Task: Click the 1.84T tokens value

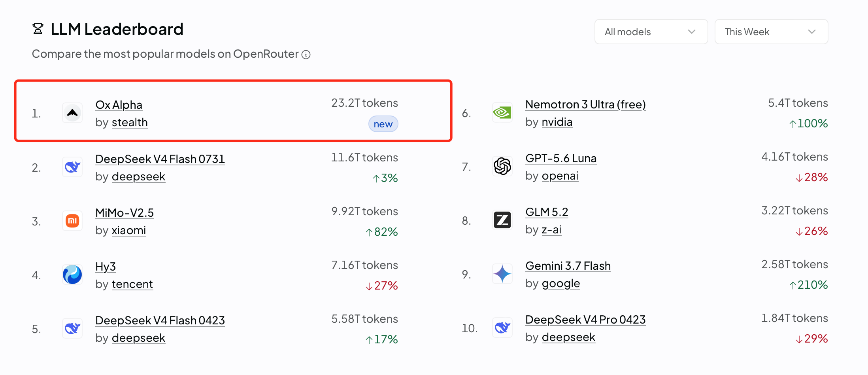Action: tap(794, 318)
